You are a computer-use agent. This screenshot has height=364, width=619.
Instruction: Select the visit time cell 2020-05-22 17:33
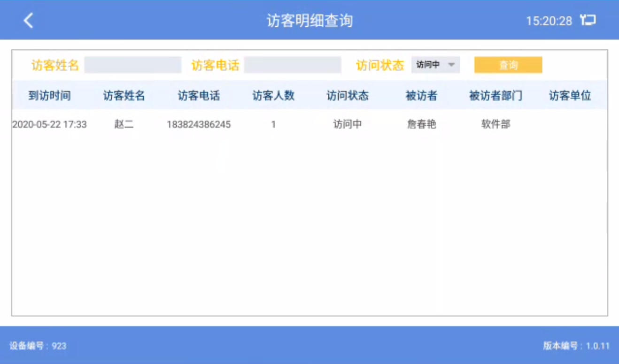coord(49,125)
